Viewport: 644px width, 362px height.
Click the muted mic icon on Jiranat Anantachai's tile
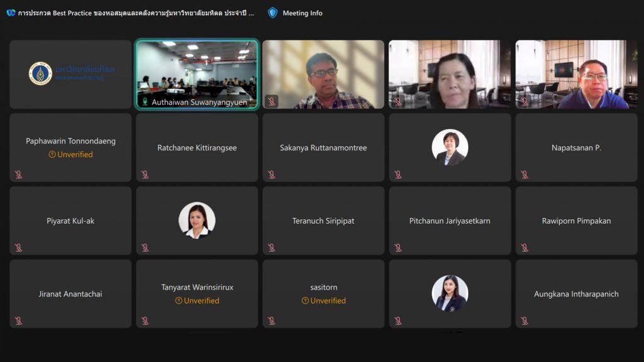(x=18, y=321)
